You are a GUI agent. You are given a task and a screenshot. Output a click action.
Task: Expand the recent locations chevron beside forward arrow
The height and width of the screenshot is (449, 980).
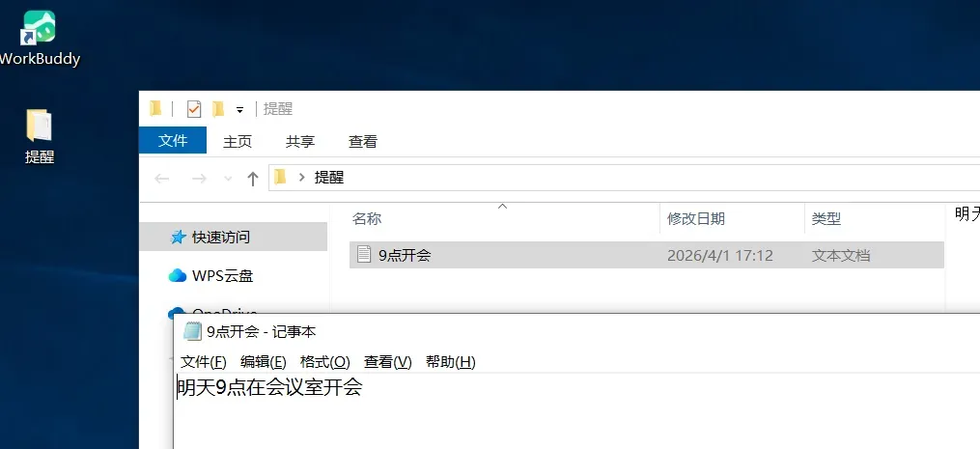click(228, 179)
